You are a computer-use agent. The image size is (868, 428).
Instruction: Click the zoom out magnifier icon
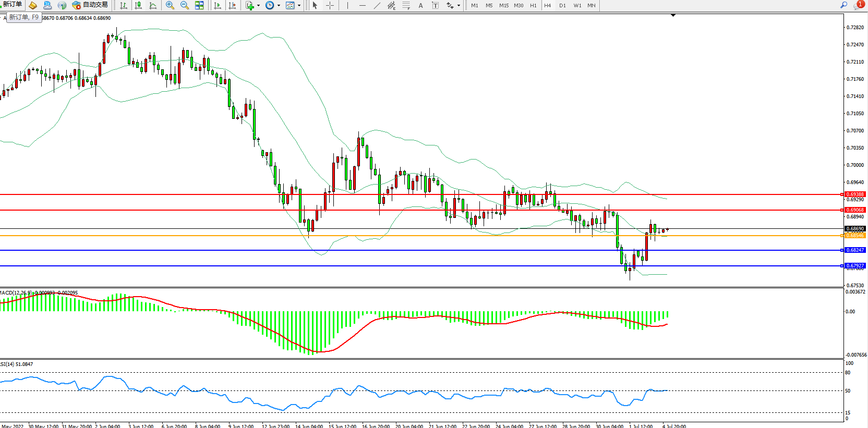click(184, 5)
